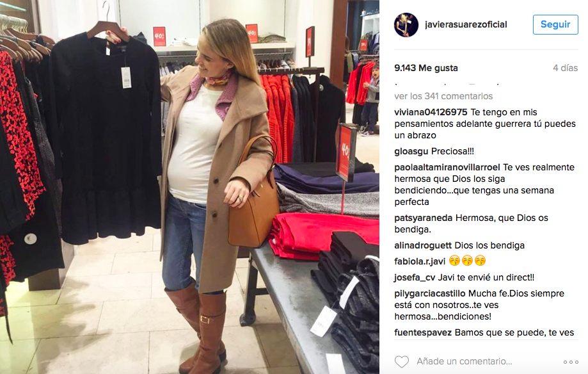The image size is (588, 374).
Task: Expand 'ver los 341 comentarios'
Action: tap(443, 96)
